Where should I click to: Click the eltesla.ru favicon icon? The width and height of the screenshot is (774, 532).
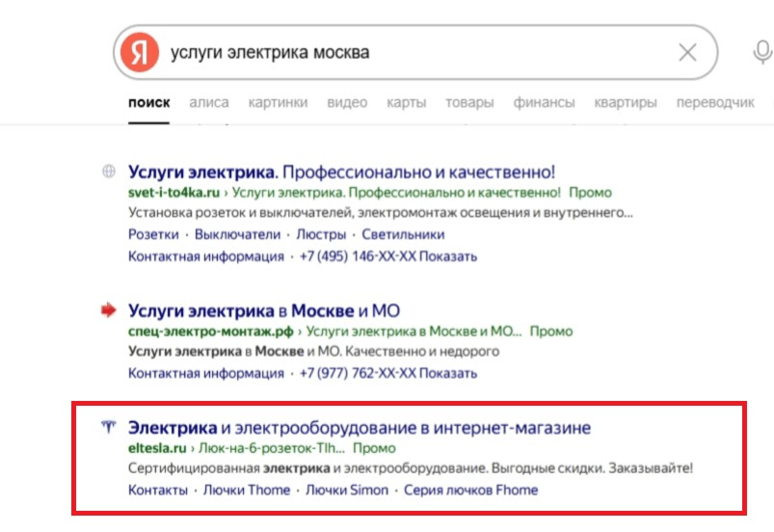coord(109,427)
